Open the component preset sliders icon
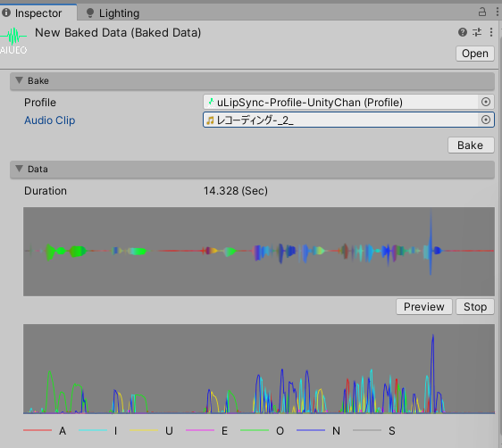The image size is (502, 448). click(x=477, y=32)
